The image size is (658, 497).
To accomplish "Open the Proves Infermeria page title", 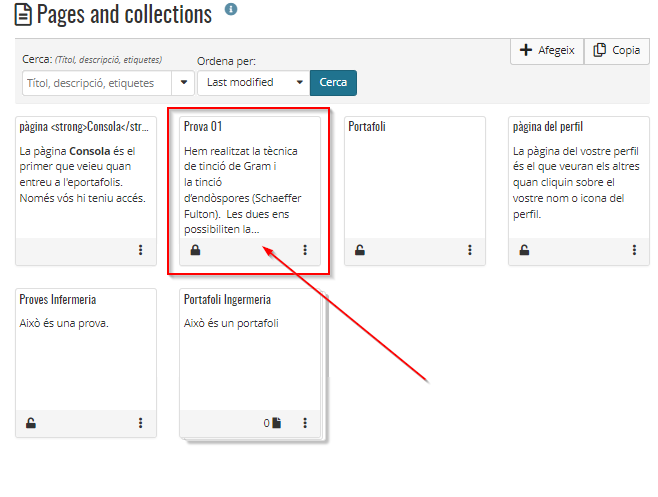I will pyautogui.click(x=59, y=300).
